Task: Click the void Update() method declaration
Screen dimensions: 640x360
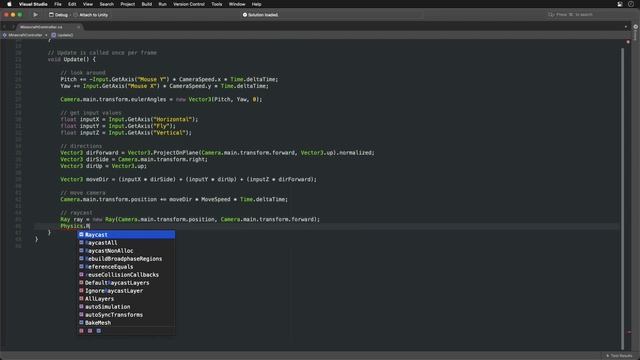Action: click(x=71, y=60)
